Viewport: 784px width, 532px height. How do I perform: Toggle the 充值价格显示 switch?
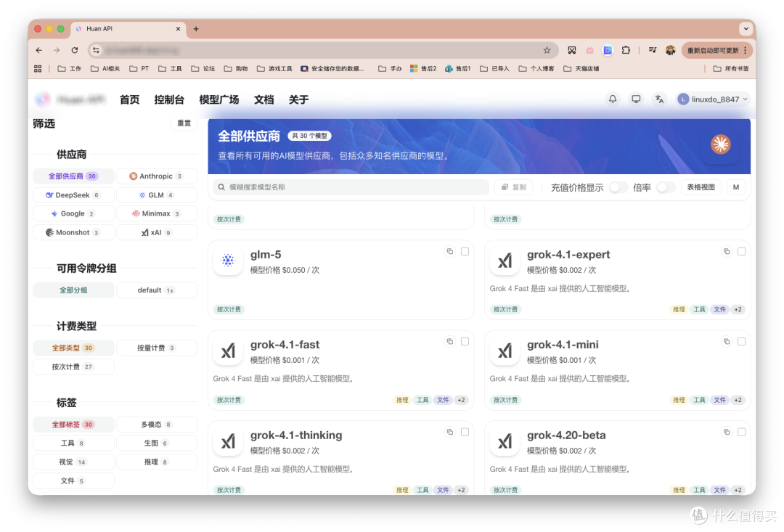[618, 187]
